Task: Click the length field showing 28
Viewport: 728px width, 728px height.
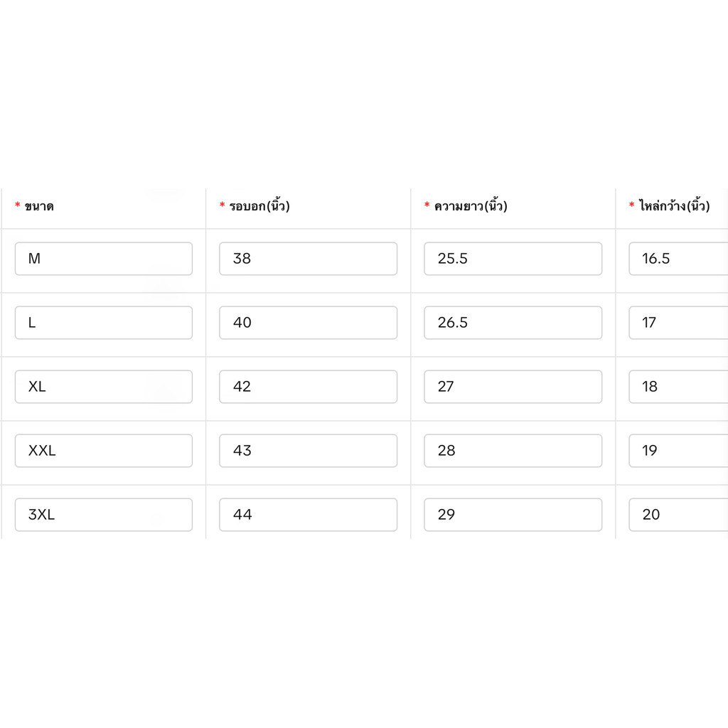Action: [x=513, y=451]
